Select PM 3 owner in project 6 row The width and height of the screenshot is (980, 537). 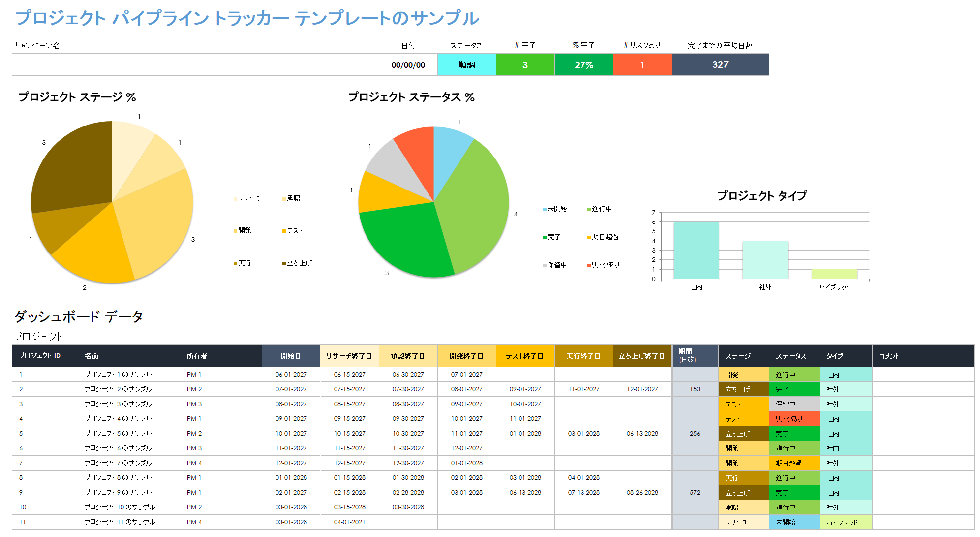pyautogui.click(x=221, y=448)
